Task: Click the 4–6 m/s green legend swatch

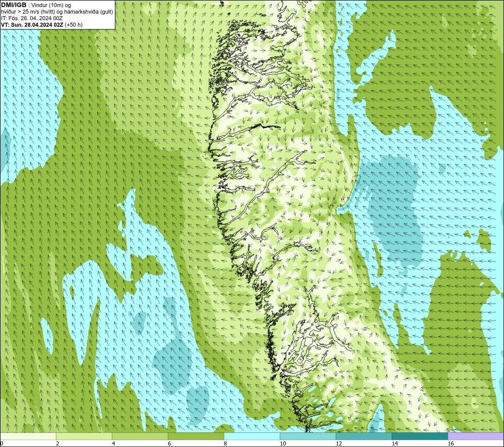Action: click(140, 436)
